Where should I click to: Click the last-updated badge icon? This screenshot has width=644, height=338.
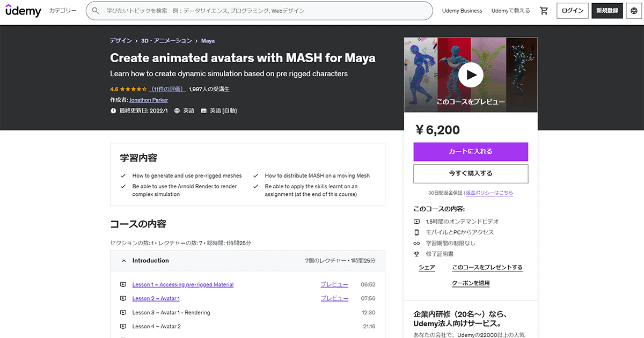click(x=113, y=111)
